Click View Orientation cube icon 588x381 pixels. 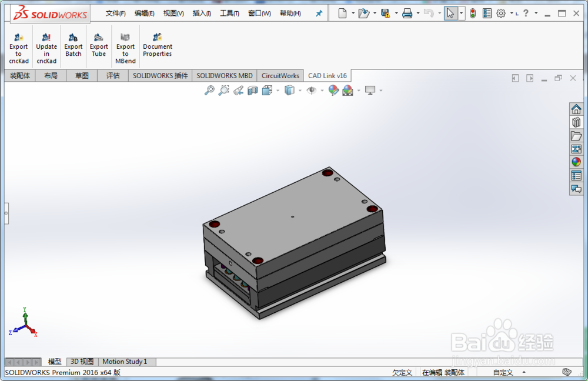tap(267, 90)
